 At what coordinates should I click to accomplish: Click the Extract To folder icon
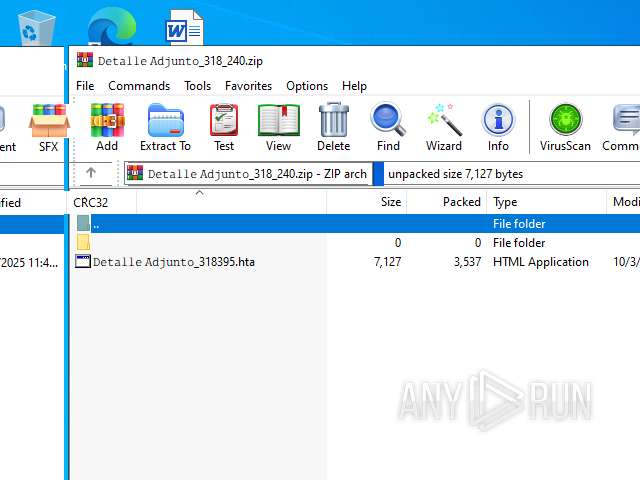coord(165,120)
